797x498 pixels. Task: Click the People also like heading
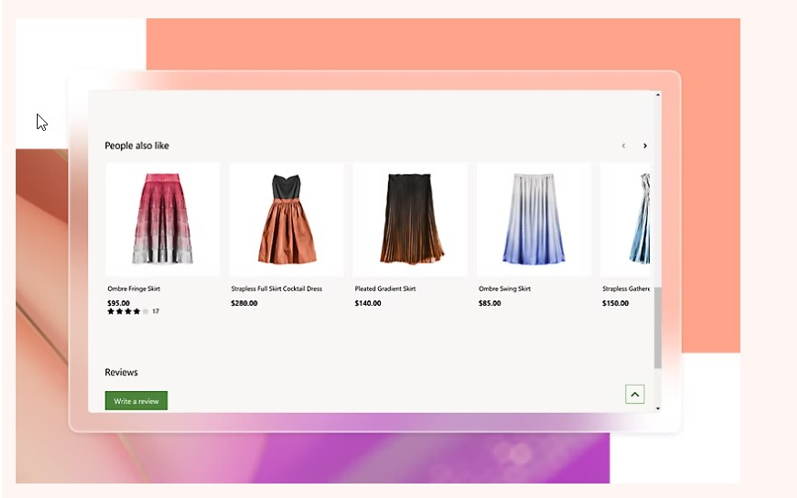(137, 146)
